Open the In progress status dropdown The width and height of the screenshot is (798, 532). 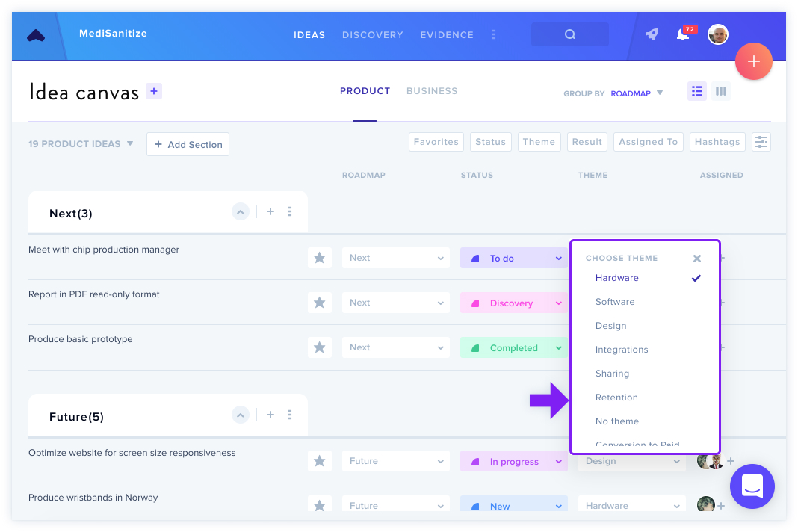[x=514, y=461]
